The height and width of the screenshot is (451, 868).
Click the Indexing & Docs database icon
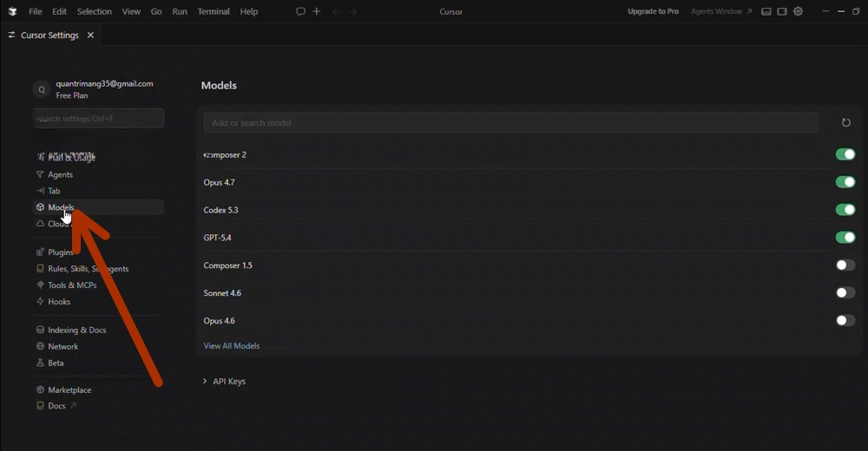pos(40,330)
